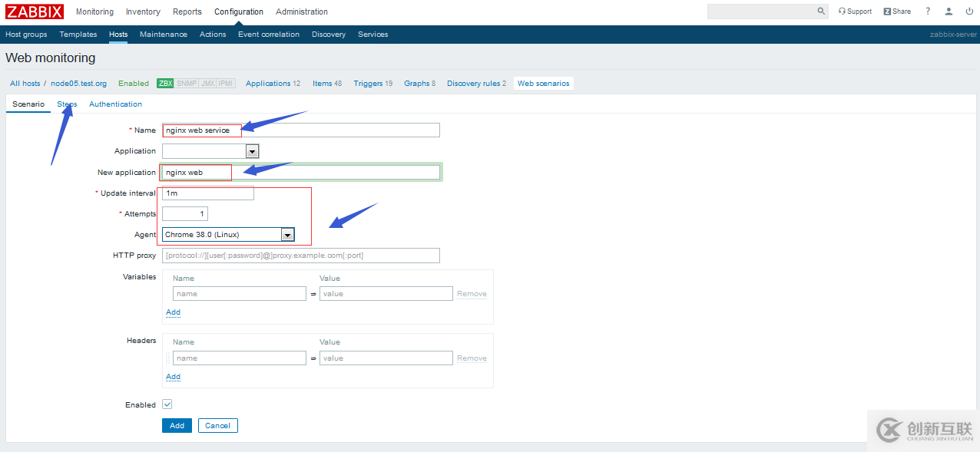The image size is (980, 452).
Task: Switch to the Authentication tab
Action: click(x=115, y=104)
